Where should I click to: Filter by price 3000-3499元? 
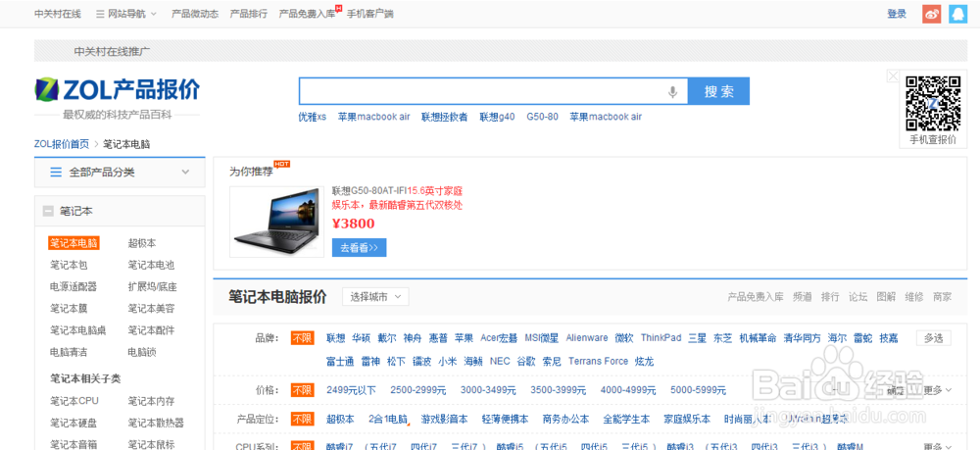[488, 390]
